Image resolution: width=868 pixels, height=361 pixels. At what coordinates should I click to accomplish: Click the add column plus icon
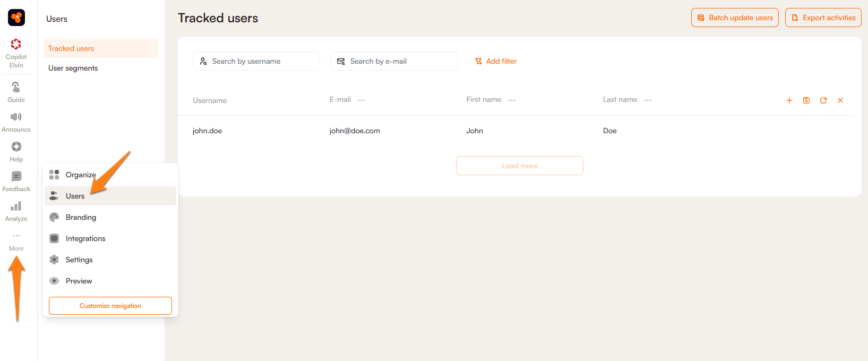click(789, 100)
